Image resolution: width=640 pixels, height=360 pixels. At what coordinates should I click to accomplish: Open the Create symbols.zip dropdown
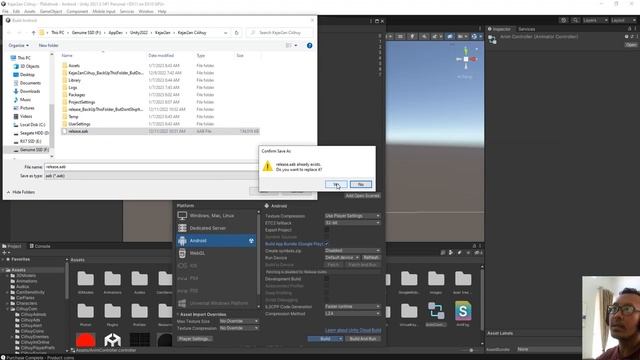pyautogui.click(x=352, y=251)
